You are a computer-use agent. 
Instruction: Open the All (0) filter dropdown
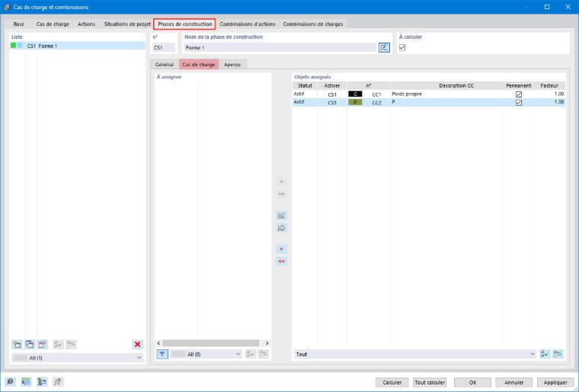[x=206, y=354]
